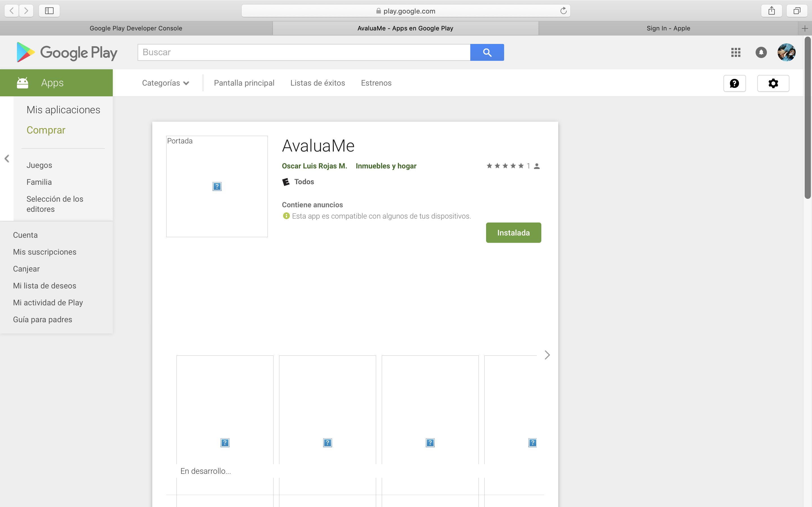The height and width of the screenshot is (507, 812).
Task: Switch to Sign In - Apple tab
Action: 668,28
